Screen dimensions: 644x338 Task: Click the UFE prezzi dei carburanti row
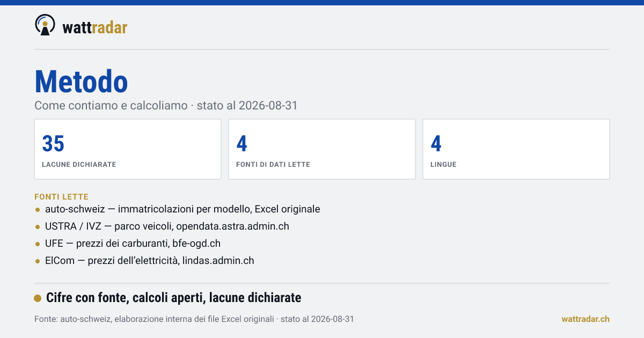[128, 244]
